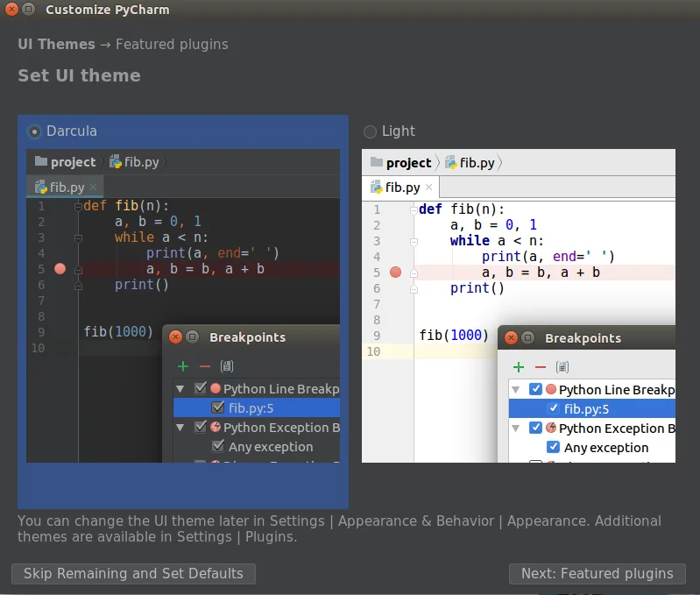Click the fib.py breadcrumb in Darcula preview

[134, 161]
